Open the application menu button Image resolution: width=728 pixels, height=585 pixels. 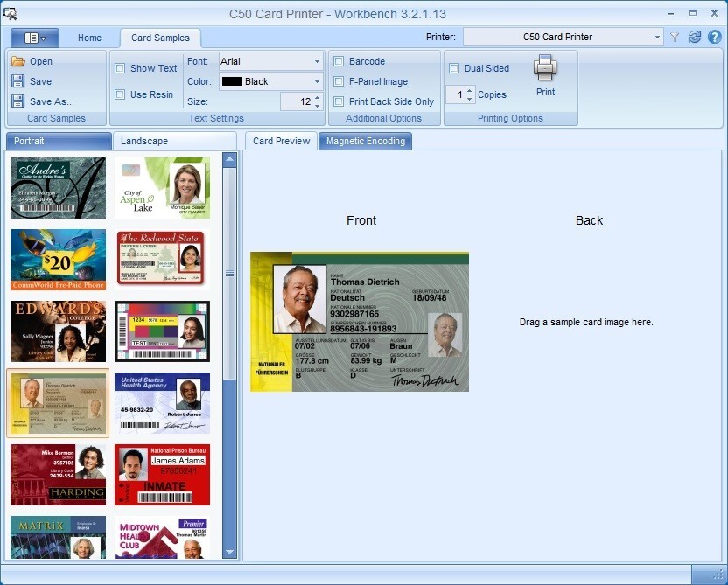tap(35, 38)
